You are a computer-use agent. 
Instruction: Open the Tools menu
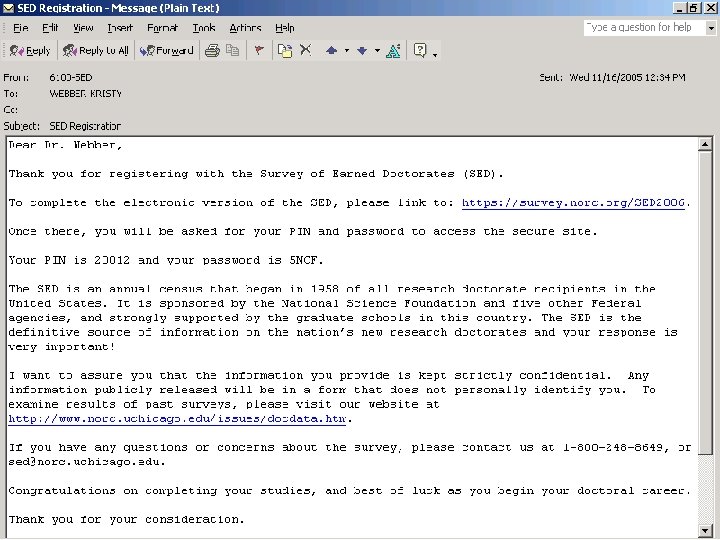pyautogui.click(x=204, y=28)
